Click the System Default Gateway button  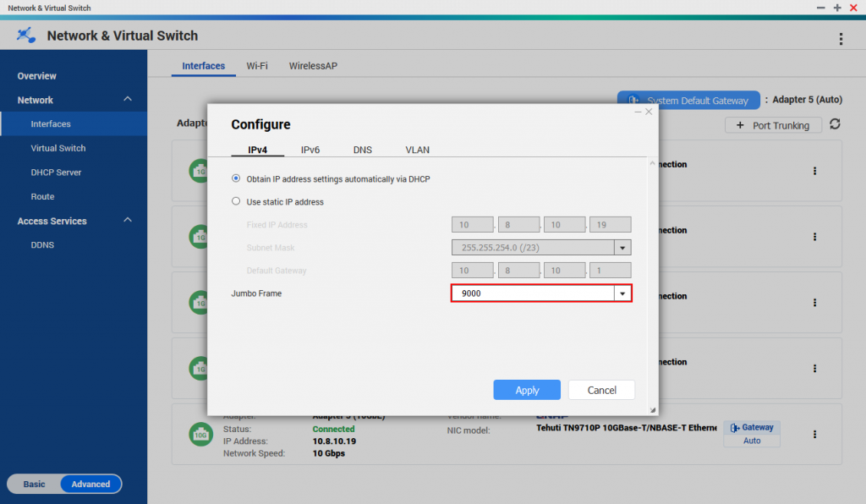point(688,101)
